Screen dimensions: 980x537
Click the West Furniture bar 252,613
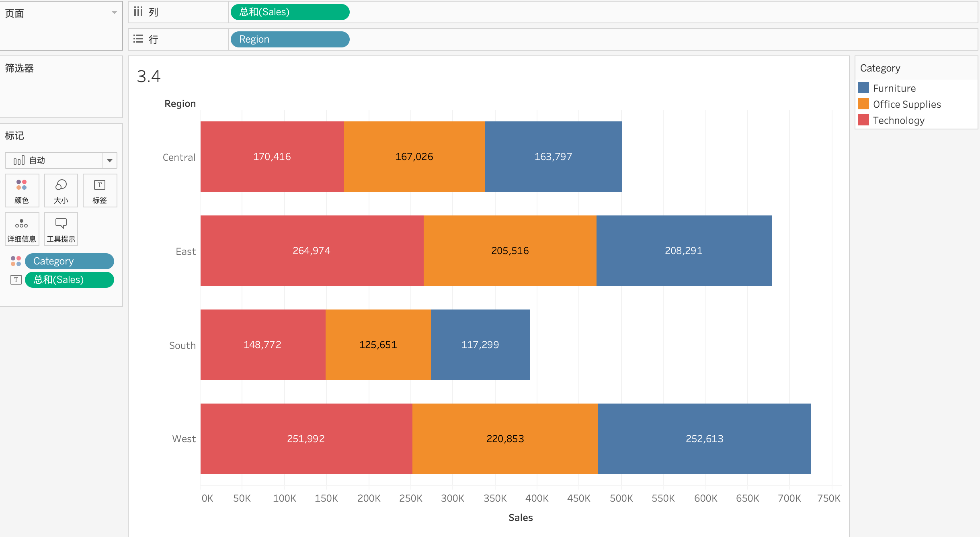[704, 439]
